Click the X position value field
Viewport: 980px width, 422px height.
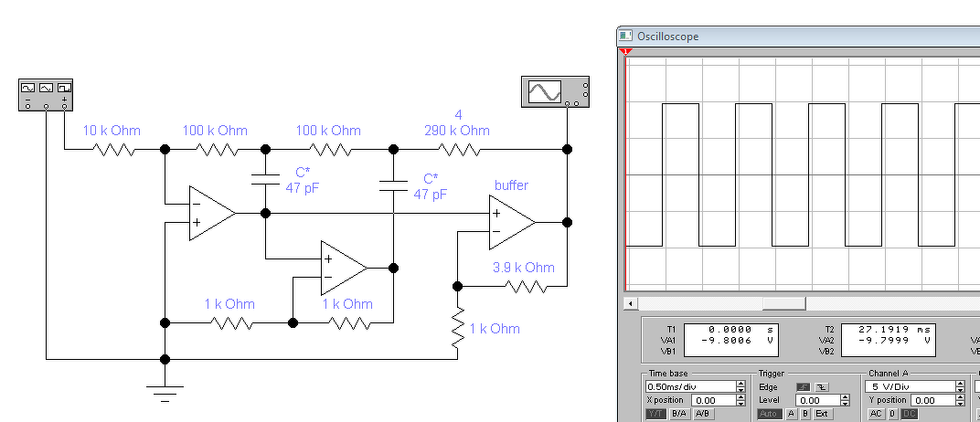click(x=712, y=401)
